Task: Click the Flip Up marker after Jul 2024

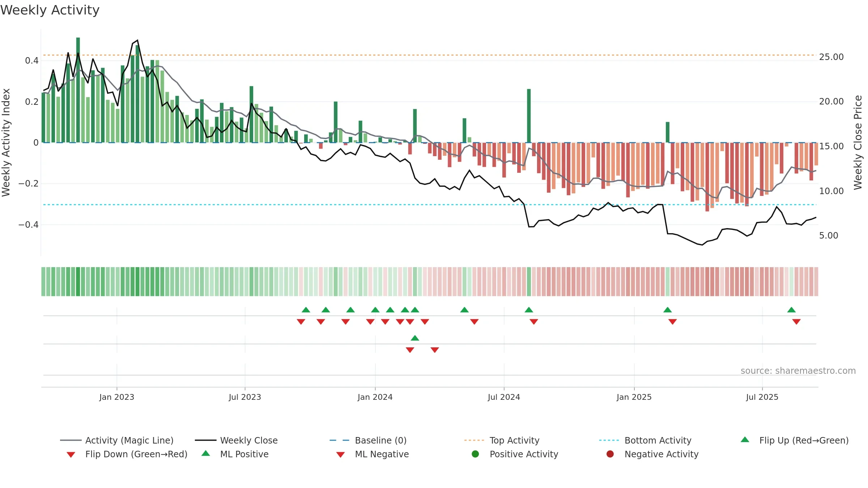Action: pos(529,310)
